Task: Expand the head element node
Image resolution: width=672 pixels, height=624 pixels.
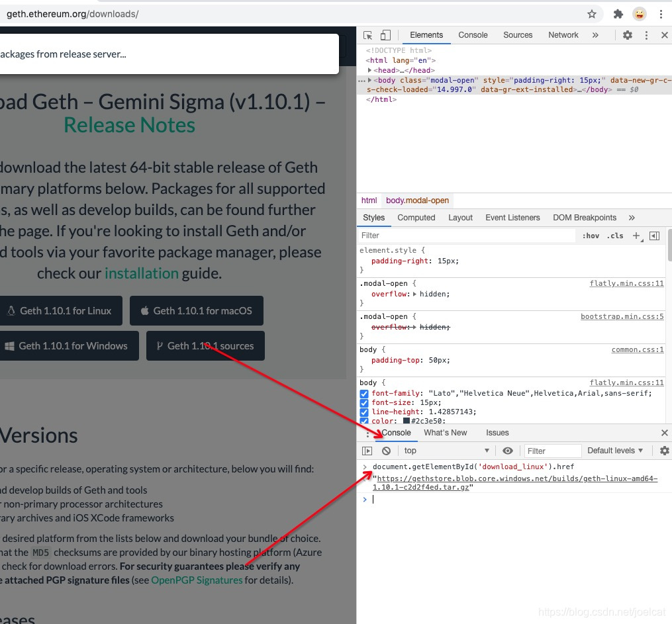Action: pyautogui.click(x=369, y=70)
